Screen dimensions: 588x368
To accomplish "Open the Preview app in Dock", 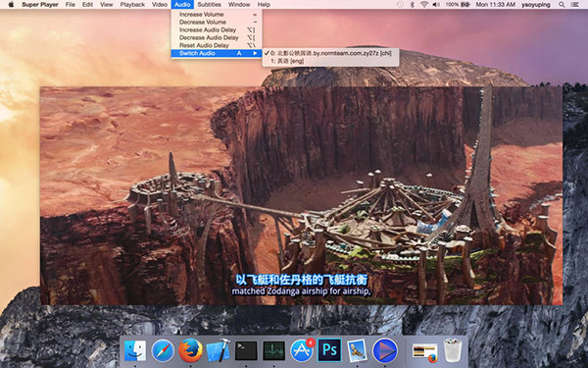I will click(357, 350).
